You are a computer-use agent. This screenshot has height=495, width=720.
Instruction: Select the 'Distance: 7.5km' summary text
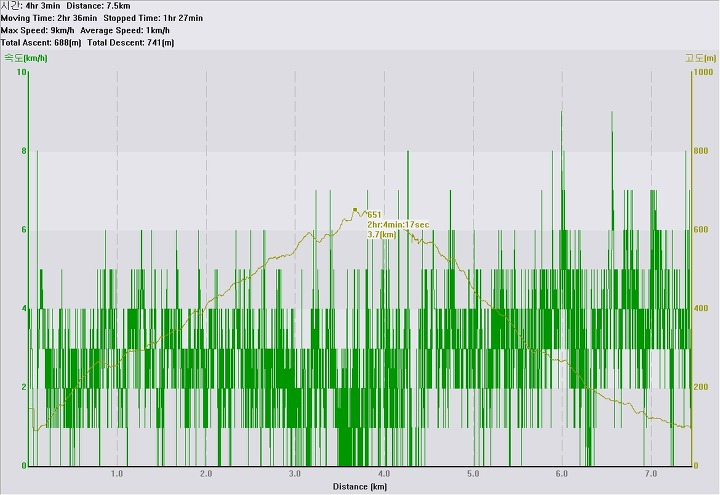tap(98, 6)
